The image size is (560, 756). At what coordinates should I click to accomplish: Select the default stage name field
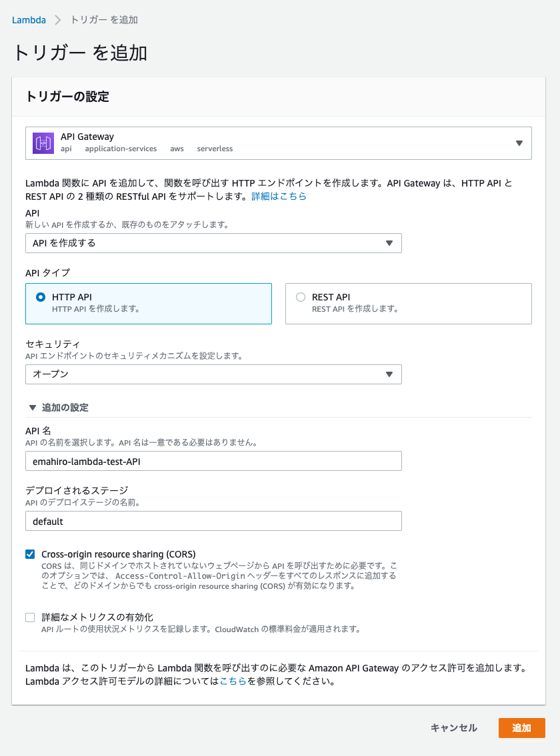[x=213, y=521]
